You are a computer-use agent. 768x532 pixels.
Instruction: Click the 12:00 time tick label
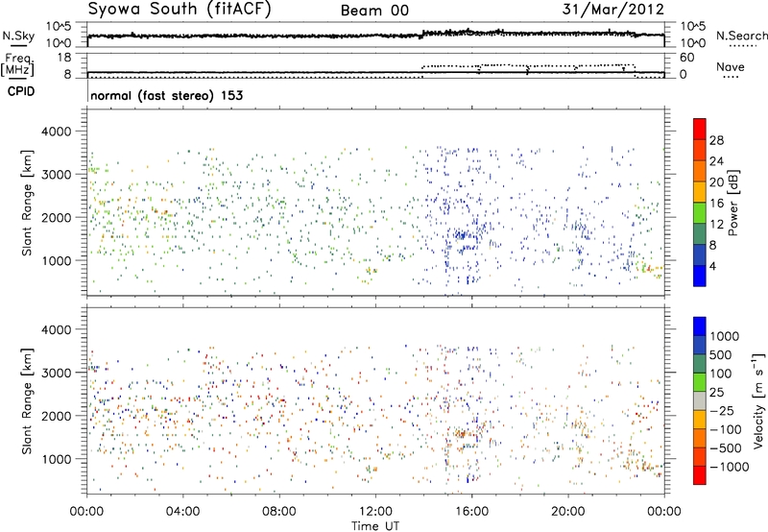pos(375,512)
